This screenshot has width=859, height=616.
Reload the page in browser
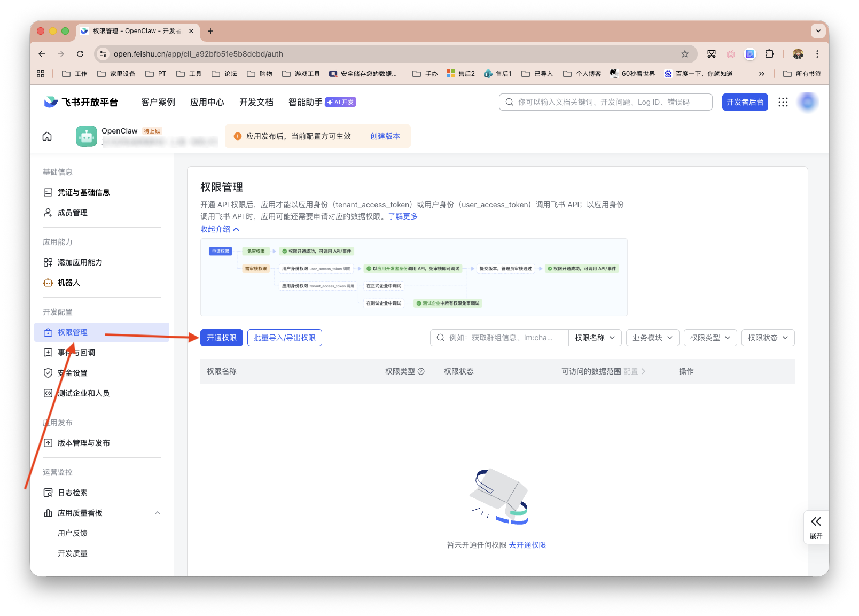point(80,54)
